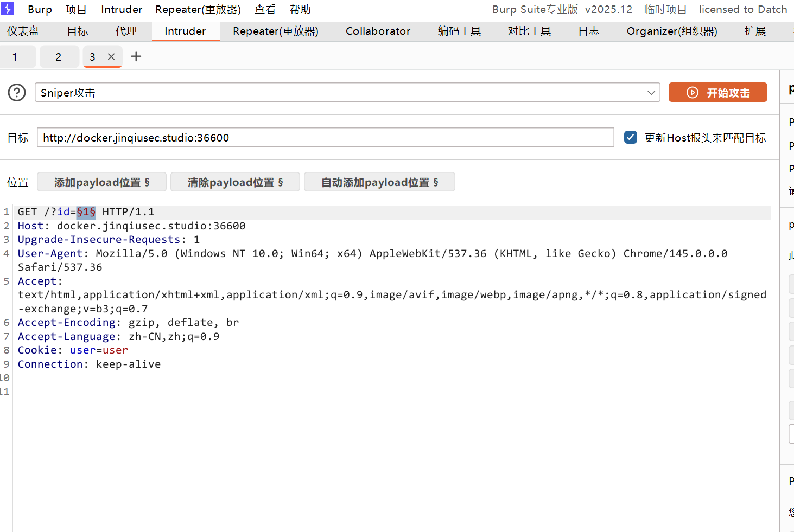Click the Accept: header name on line 5
794x532 pixels.
click(40, 281)
